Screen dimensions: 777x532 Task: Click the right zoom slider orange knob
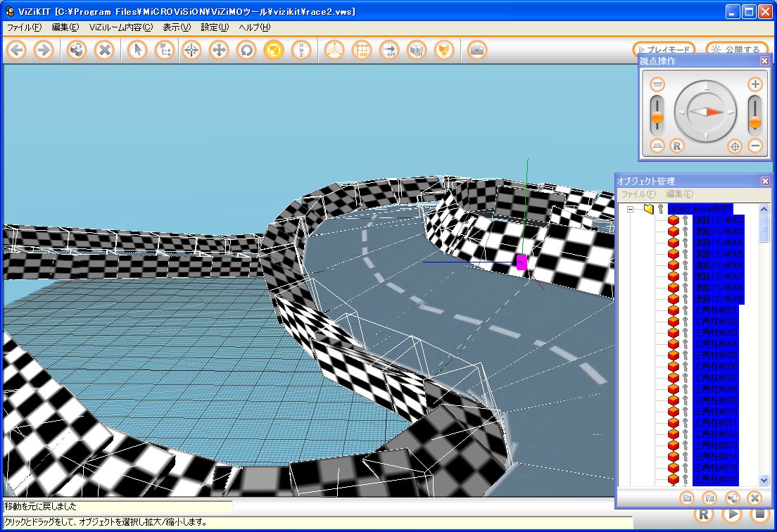[754, 122]
